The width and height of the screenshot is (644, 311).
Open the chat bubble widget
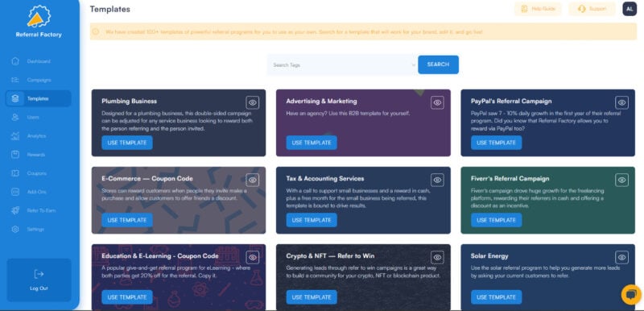click(x=631, y=294)
